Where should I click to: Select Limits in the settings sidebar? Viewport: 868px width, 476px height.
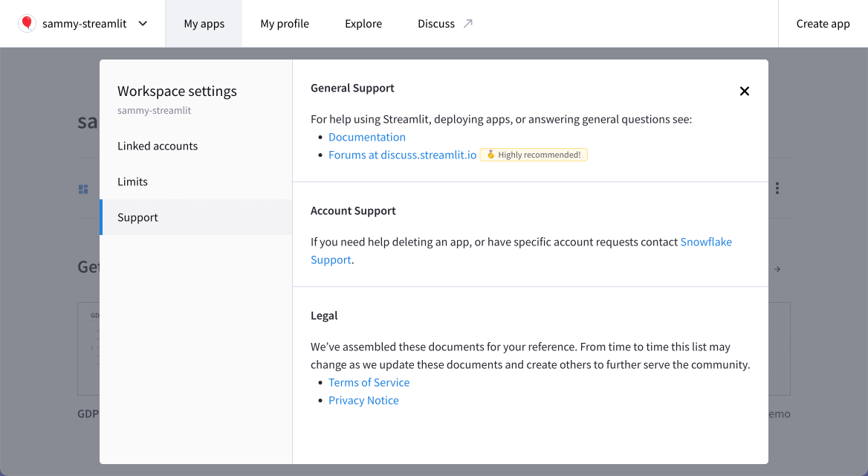tap(132, 181)
